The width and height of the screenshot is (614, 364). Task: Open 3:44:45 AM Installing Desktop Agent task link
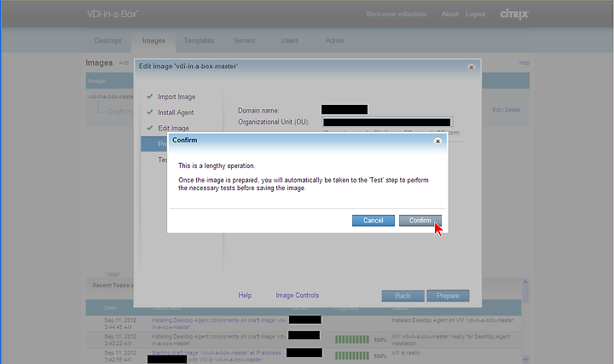(x=219, y=324)
